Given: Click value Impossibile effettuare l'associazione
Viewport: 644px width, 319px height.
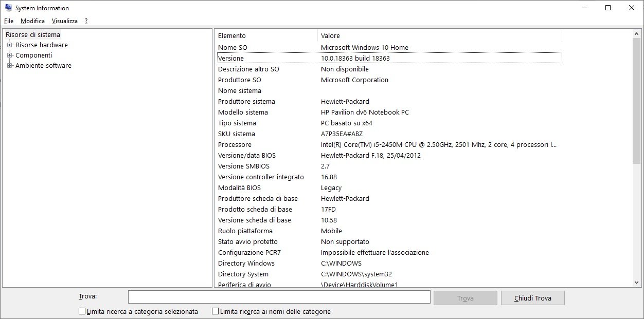Looking at the screenshot, I should coord(375,253).
